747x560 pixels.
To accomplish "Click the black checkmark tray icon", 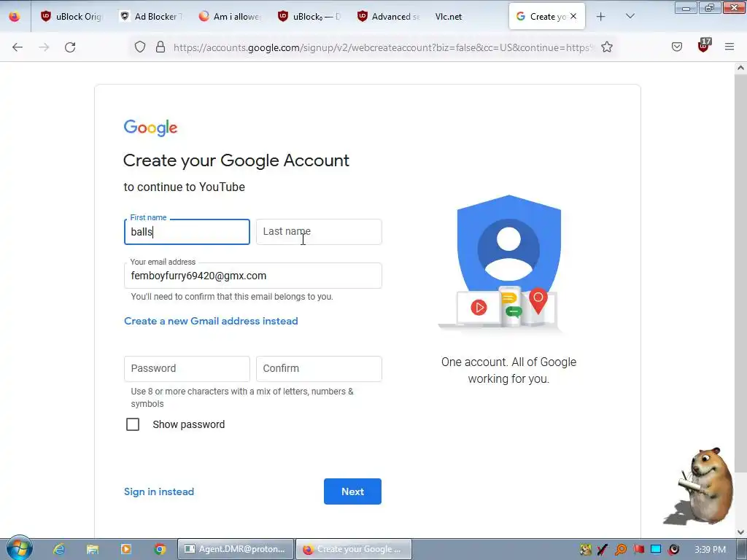I will 602,550.
